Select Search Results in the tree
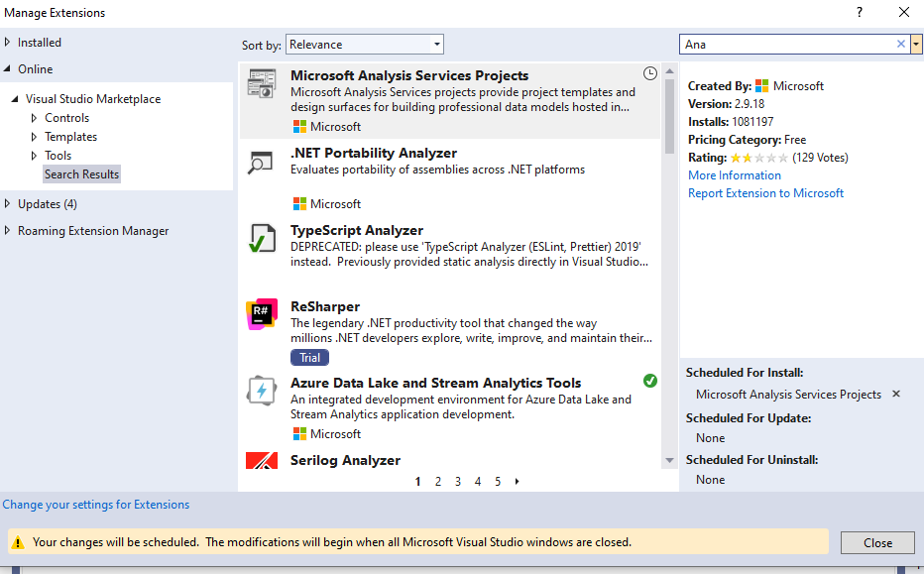This screenshot has height=574, width=924. [82, 173]
